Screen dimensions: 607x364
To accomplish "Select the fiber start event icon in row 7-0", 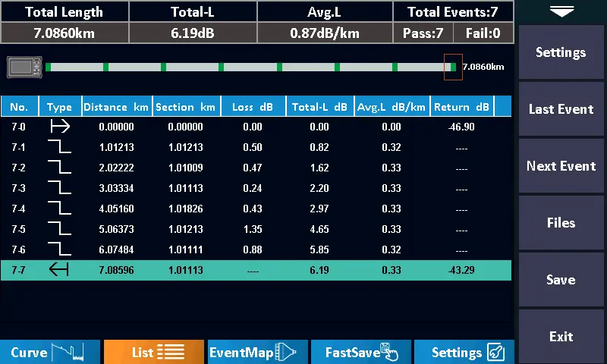I will pyautogui.click(x=59, y=127).
